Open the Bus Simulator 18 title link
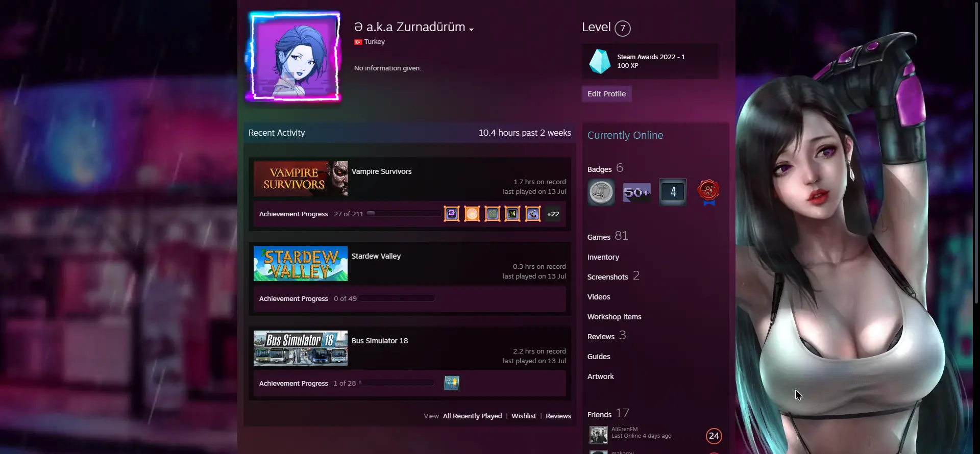 [x=380, y=341]
